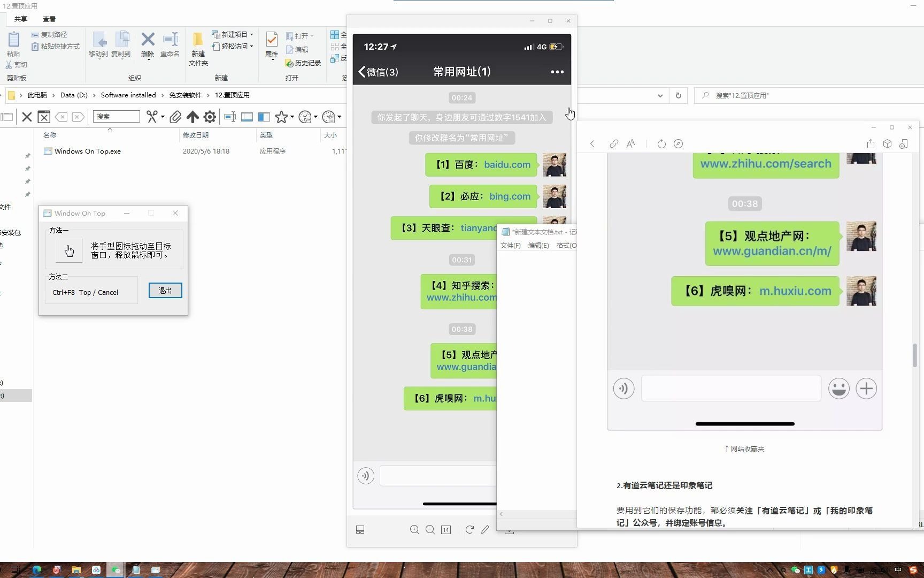The height and width of the screenshot is (578, 924).
Task: Click 复制路径 in the ribbon
Action: tap(49, 34)
